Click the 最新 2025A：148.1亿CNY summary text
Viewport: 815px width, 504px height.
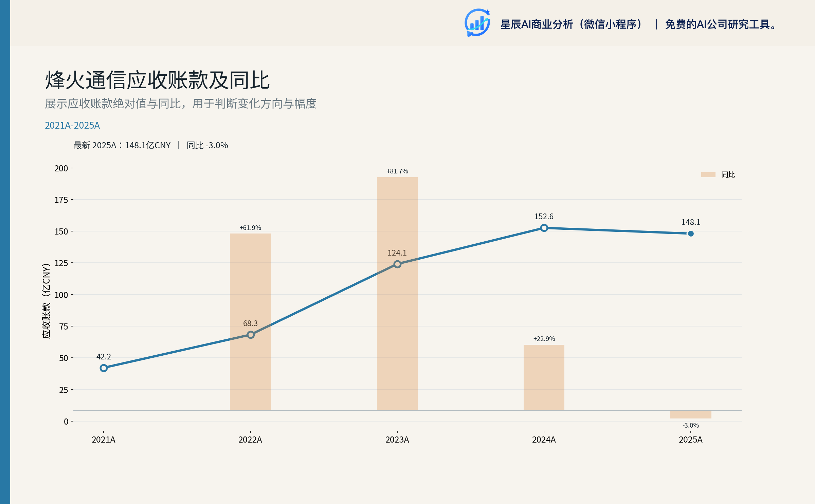coord(122,145)
